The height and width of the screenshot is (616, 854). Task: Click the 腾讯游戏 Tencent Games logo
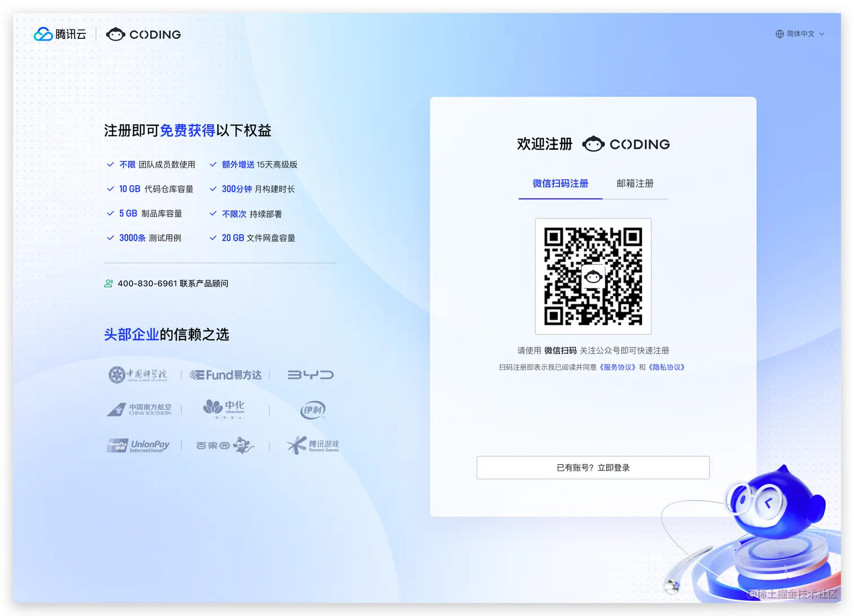point(313,445)
